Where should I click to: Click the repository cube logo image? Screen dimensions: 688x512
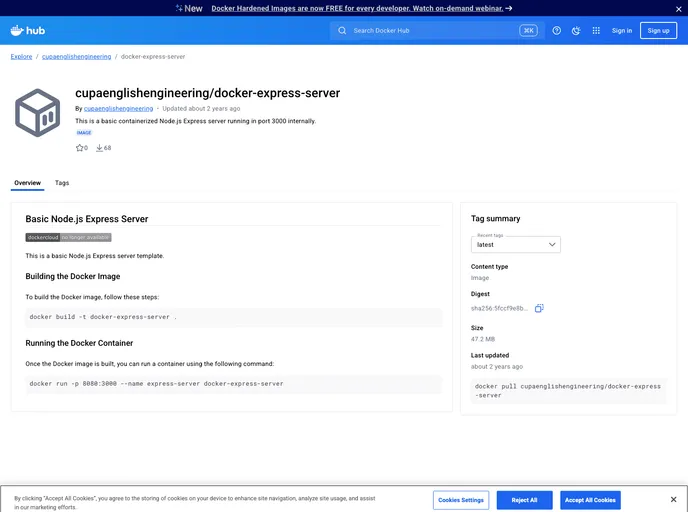pyautogui.click(x=38, y=113)
